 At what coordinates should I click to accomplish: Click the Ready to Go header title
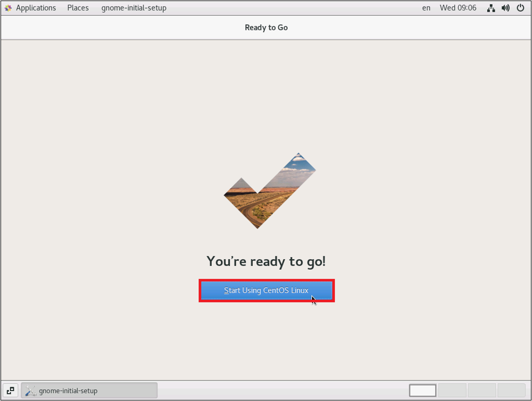coord(267,28)
